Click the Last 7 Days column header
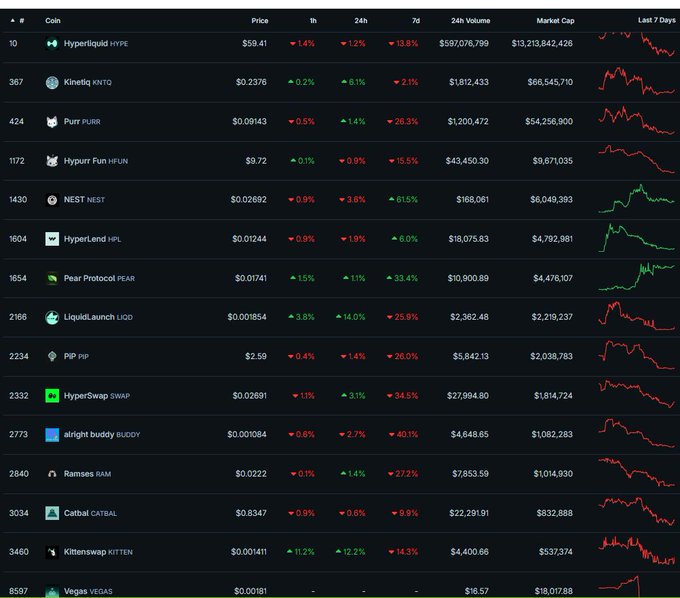 pos(657,20)
